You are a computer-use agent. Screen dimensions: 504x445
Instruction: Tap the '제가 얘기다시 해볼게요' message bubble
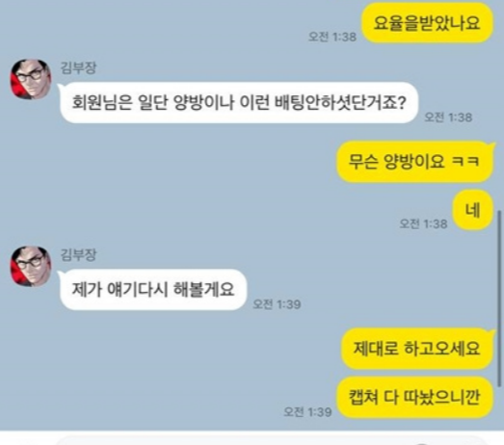tap(152, 290)
